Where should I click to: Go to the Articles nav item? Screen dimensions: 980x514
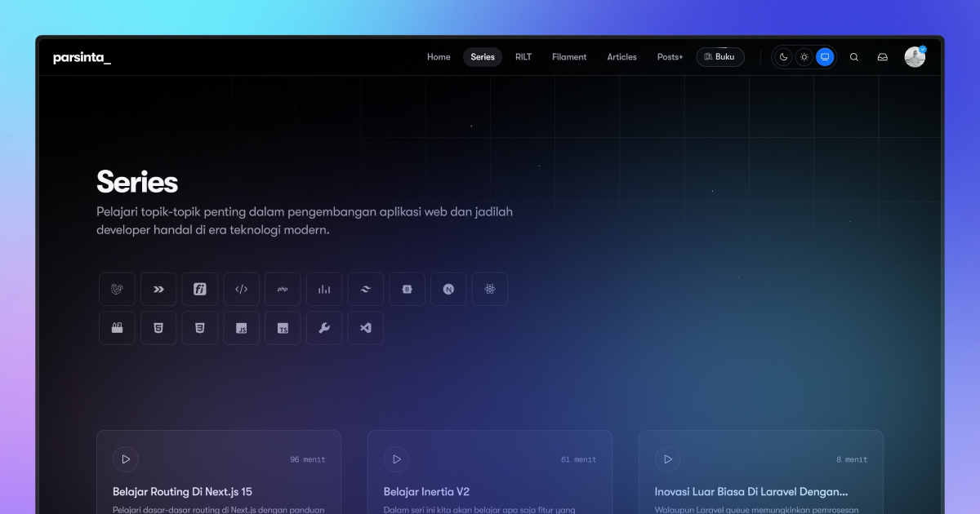[x=621, y=57]
